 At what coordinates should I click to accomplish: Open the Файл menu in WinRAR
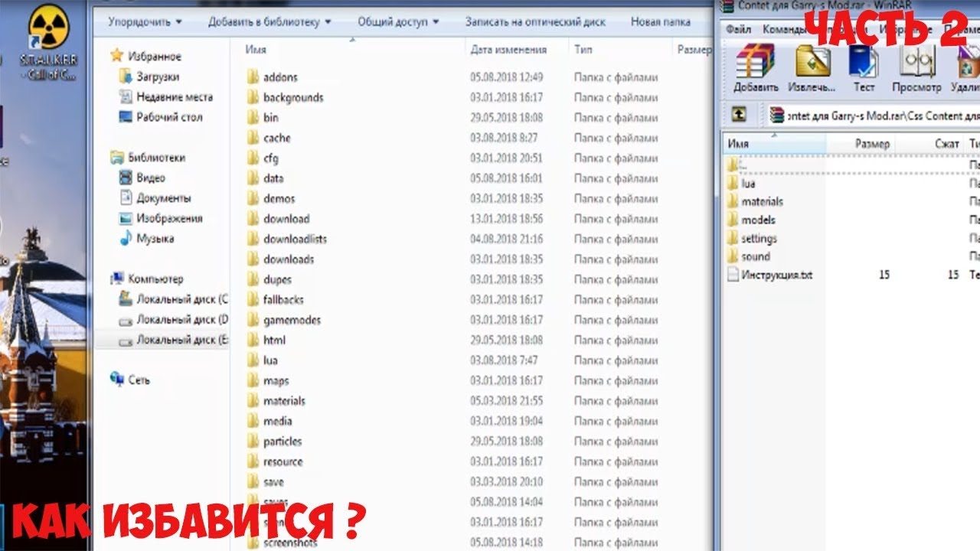click(738, 30)
